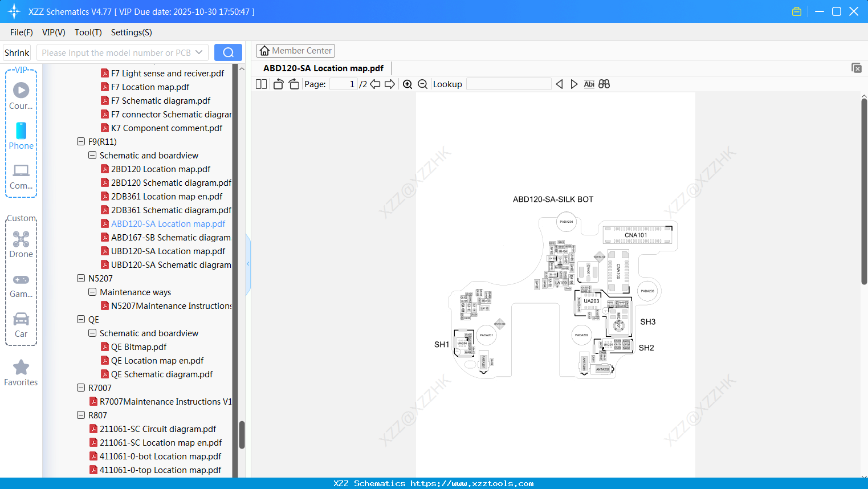Image resolution: width=868 pixels, height=489 pixels.
Task: Switch to two-page view mode
Action: 260,84
